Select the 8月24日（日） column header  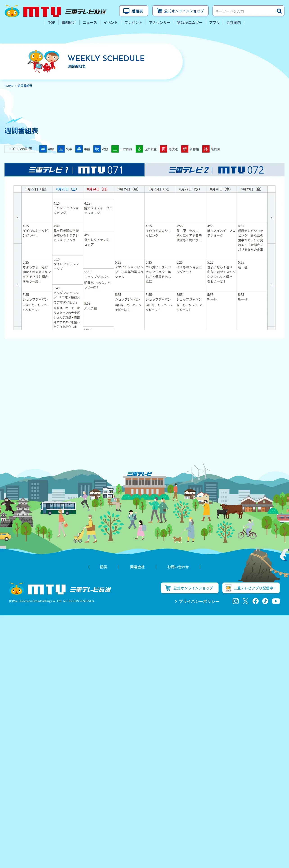click(98, 189)
